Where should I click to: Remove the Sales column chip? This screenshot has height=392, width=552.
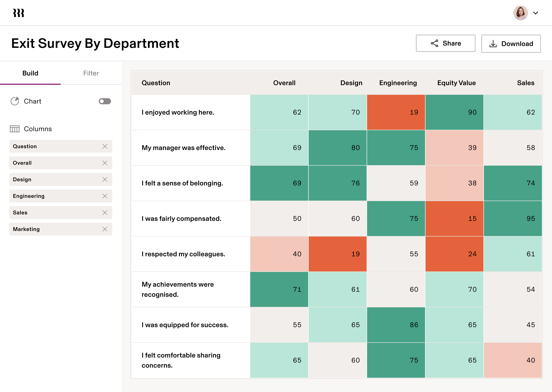pos(105,213)
